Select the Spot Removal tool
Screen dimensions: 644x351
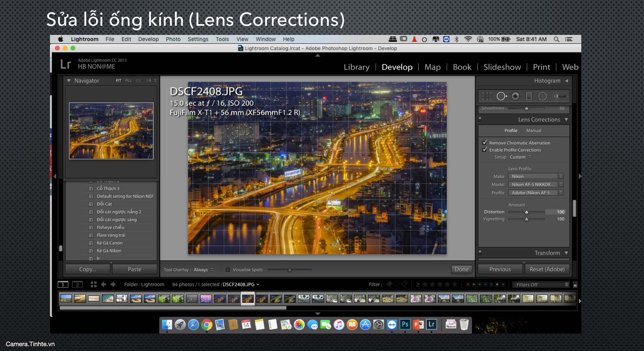[x=501, y=97]
